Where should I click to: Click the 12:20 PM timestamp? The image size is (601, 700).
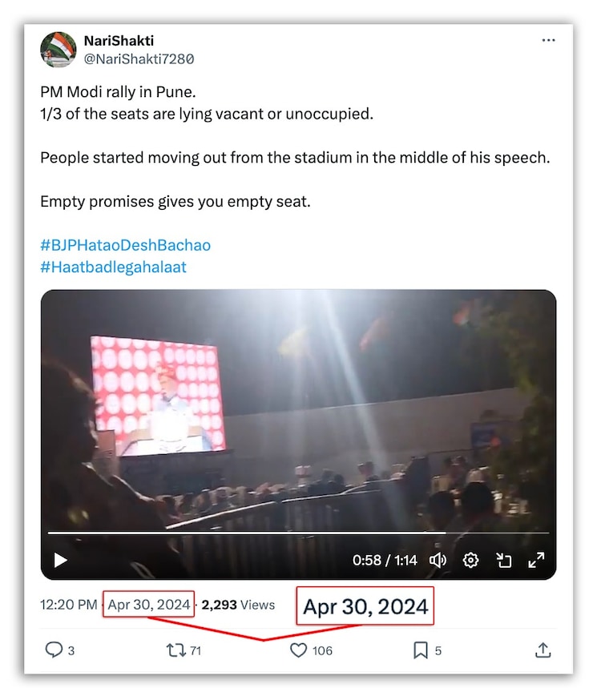tap(68, 605)
